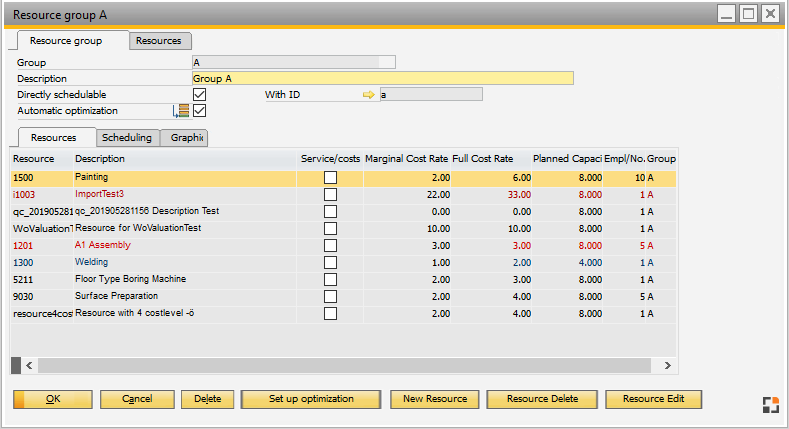Open the partially hidden Graphic sub-tab
The height and width of the screenshot is (429, 789).
click(x=187, y=138)
